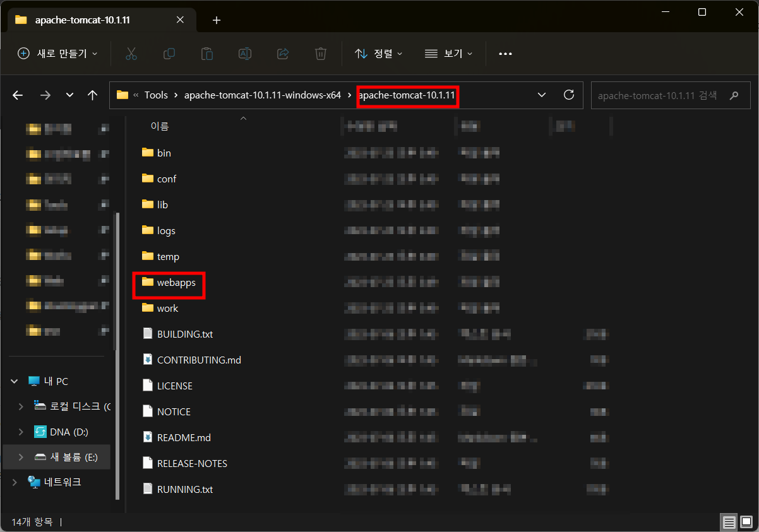Screen dimensions: 759x532
Task: Click the Rename icon in toolbar
Action: [245, 54]
